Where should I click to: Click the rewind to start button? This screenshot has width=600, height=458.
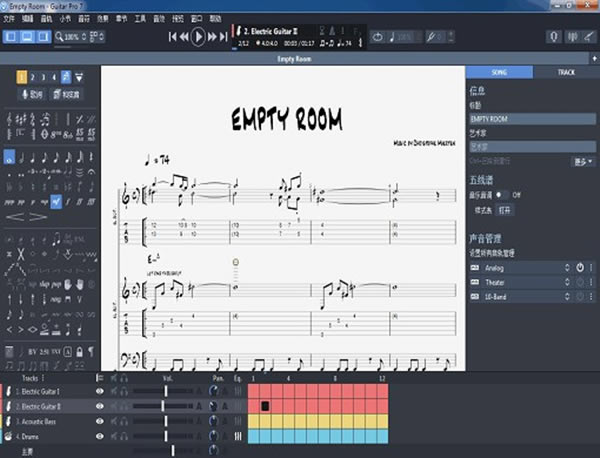coord(172,37)
